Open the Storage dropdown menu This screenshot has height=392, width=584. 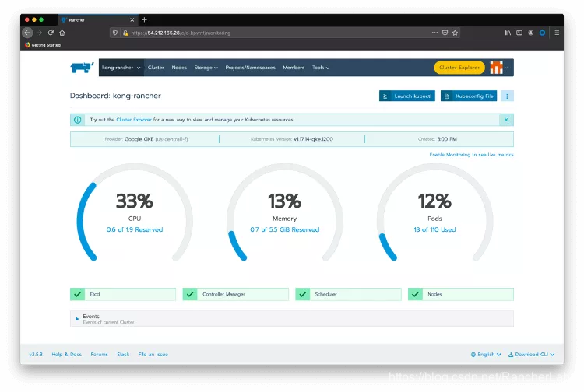pyautogui.click(x=206, y=68)
